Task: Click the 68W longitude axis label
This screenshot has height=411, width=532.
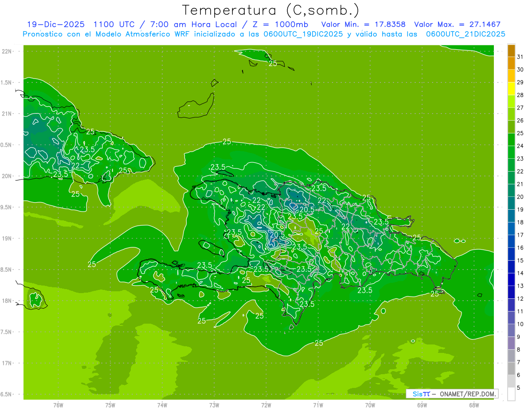Action: click(x=473, y=405)
